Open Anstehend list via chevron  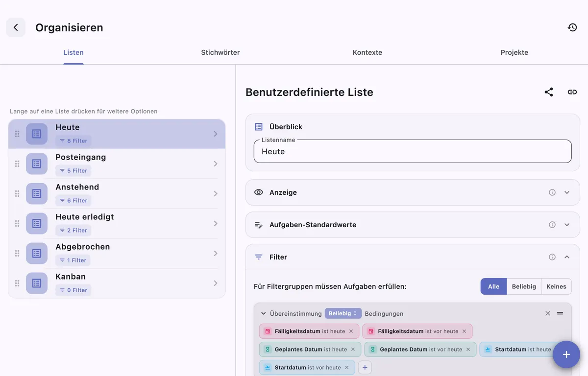(x=216, y=194)
